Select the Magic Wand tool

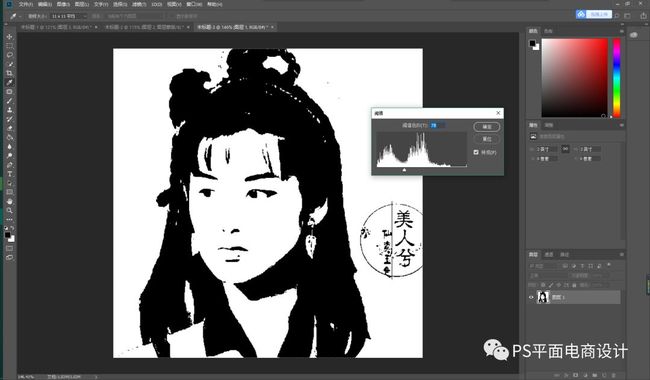click(x=9, y=64)
